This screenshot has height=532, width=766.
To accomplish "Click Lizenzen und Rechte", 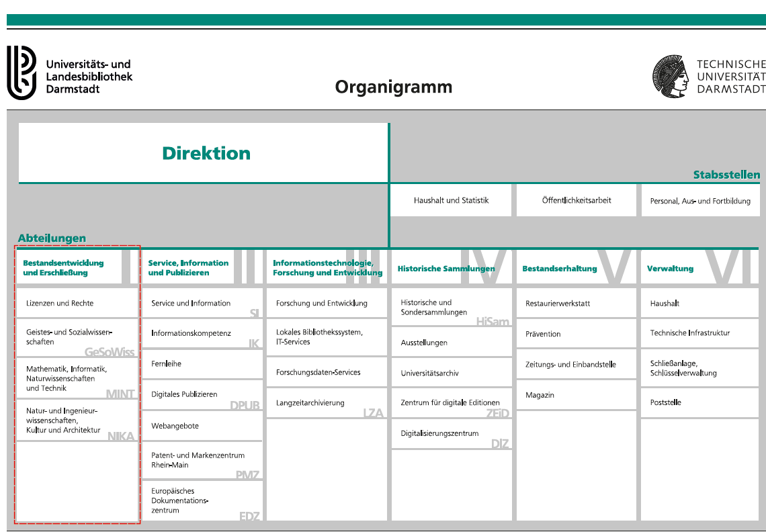I will [77, 303].
